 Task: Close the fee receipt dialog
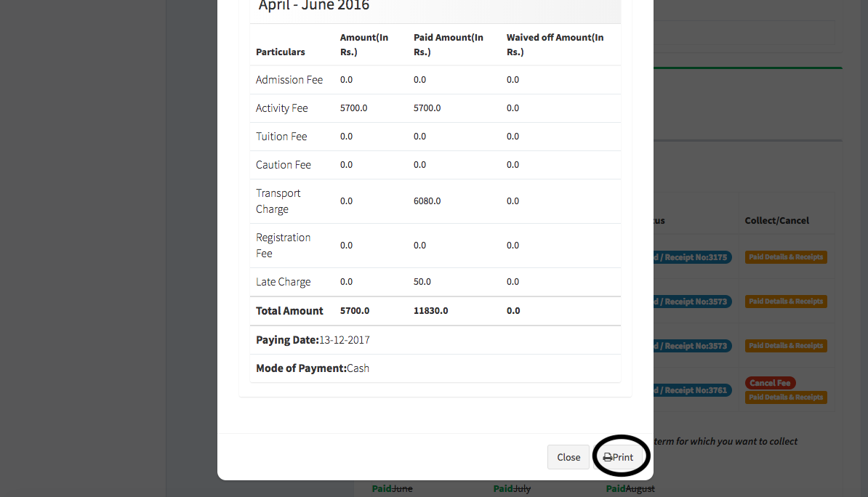click(x=568, y=457)
